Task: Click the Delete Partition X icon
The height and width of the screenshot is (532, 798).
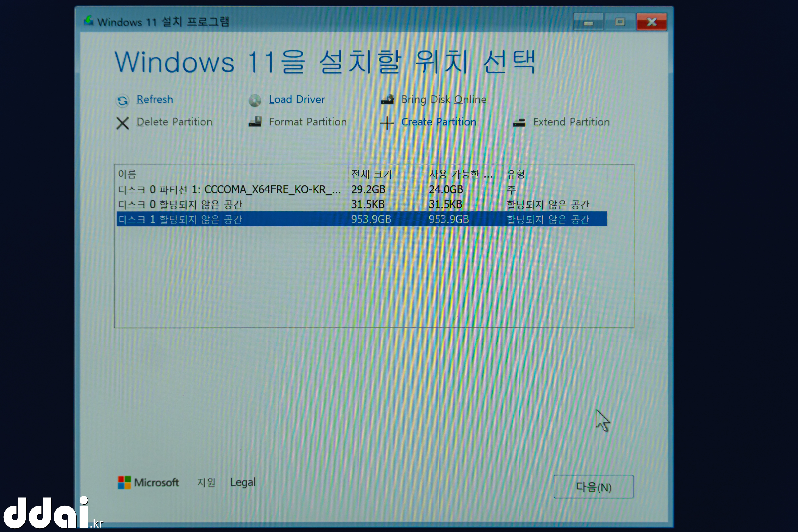Action: [x=122, y=123]
